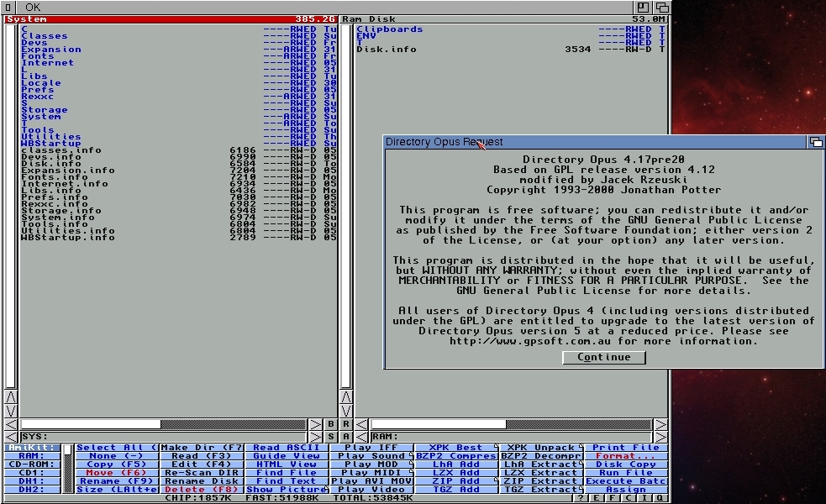
Task: Click the Re-Scan DIR button
Action: pos(202,473)
